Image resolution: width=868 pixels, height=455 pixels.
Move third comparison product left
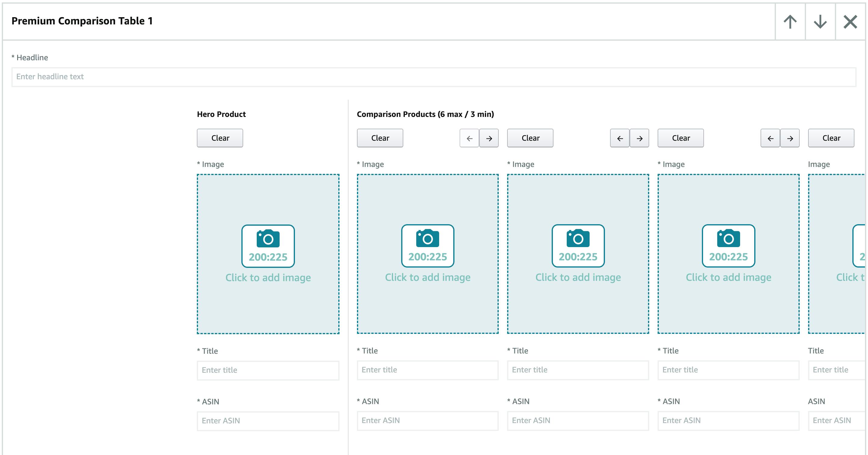[770, 138]
